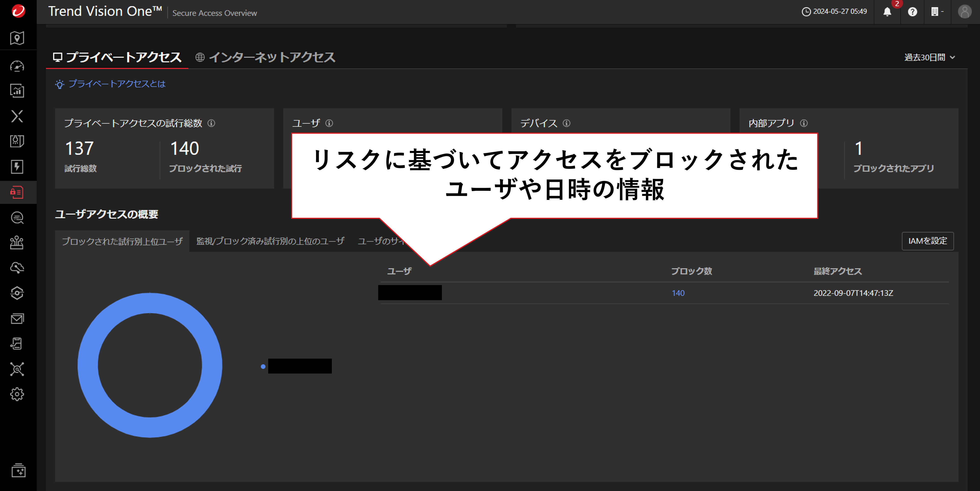Click the user account avatar icon

tap(964, 12)
